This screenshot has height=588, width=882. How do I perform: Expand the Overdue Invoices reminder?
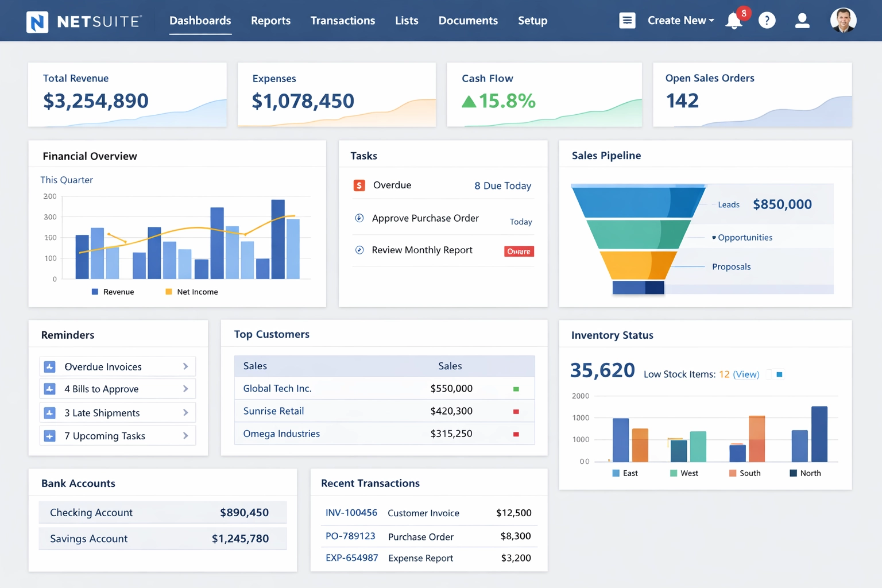tap(185, 366)
